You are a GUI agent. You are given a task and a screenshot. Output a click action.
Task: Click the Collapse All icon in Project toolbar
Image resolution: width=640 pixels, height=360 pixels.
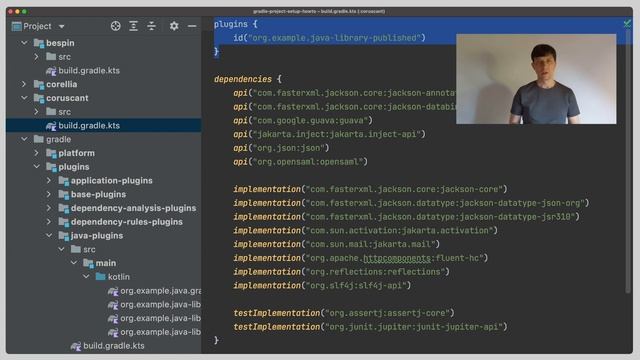[x=151, y=26]
